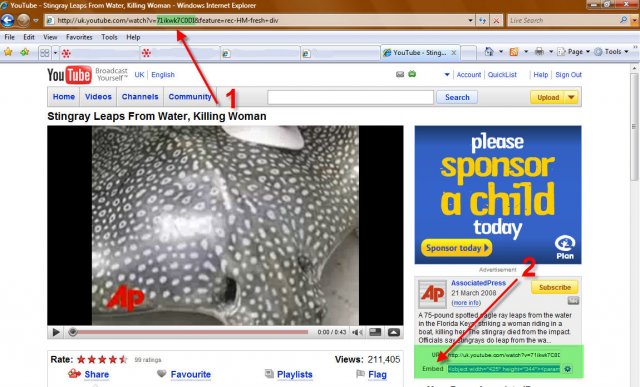
Task: Open the Tools menu in menu bar
Action: pos(109,37)
